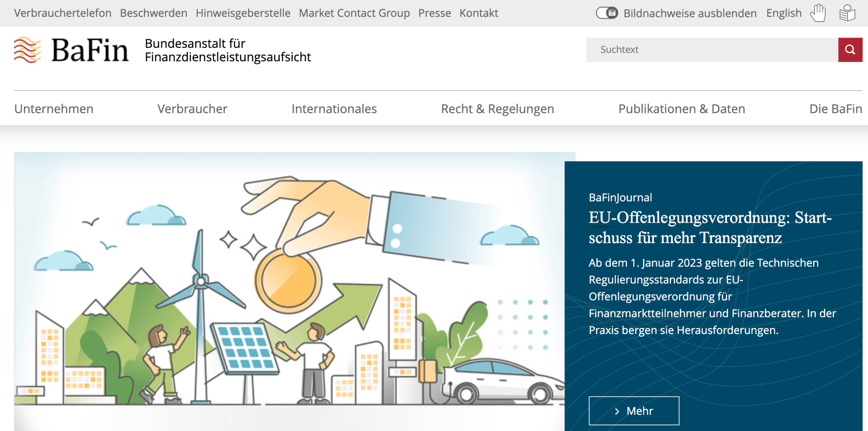Select the sign language hand icon

(818, 13)
